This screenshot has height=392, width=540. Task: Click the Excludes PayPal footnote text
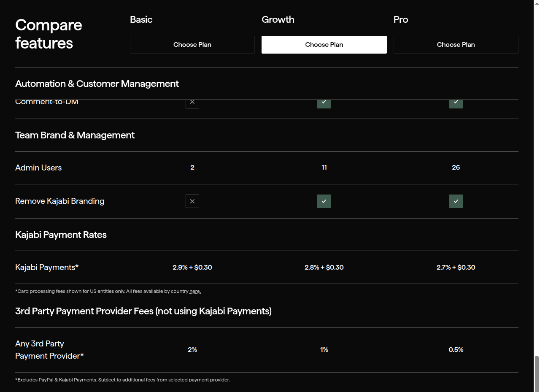pyautogui.click(x=122, y=380)
